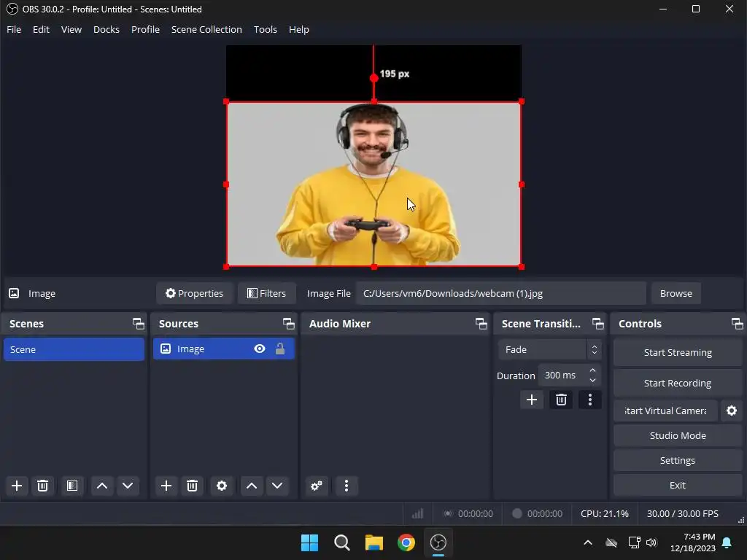Viewport: 747px width, 560px height.
Task: Open Audio Mixer three-dot menu
Action: pos(347,486)
